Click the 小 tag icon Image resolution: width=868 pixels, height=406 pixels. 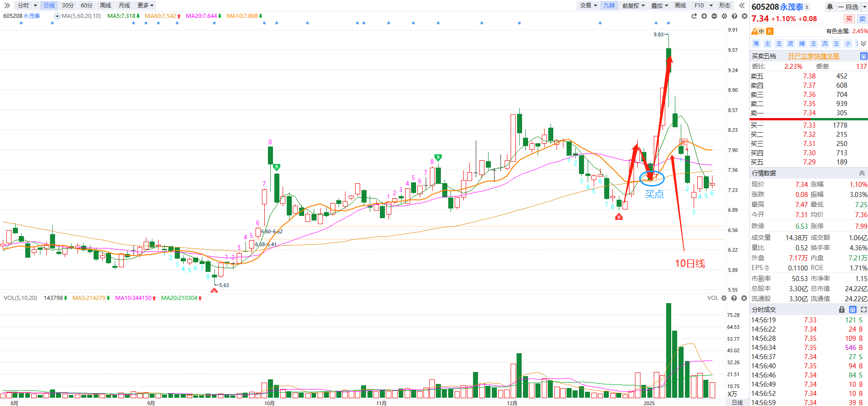coord(848,44)
